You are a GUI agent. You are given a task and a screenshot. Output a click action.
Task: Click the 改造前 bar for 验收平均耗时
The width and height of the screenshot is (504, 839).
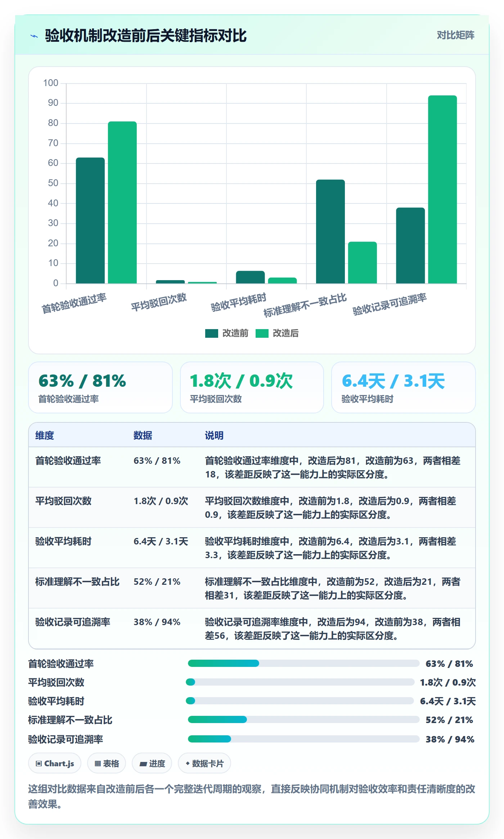pyautogui.click(x=250, y=277)
